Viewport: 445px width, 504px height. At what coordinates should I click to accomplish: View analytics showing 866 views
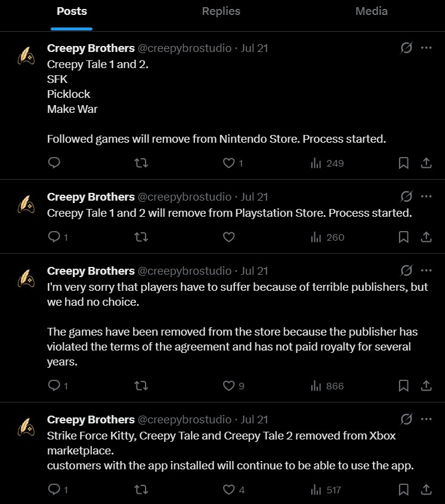(x=327, y=386)
